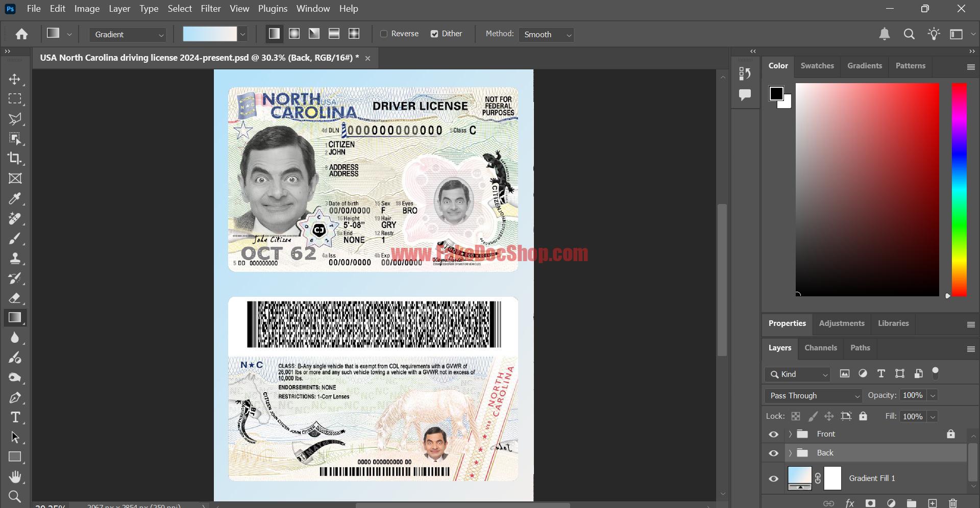Select the Crop tool
The height and width of the screenshot is (508, 980).
point(15,159)
